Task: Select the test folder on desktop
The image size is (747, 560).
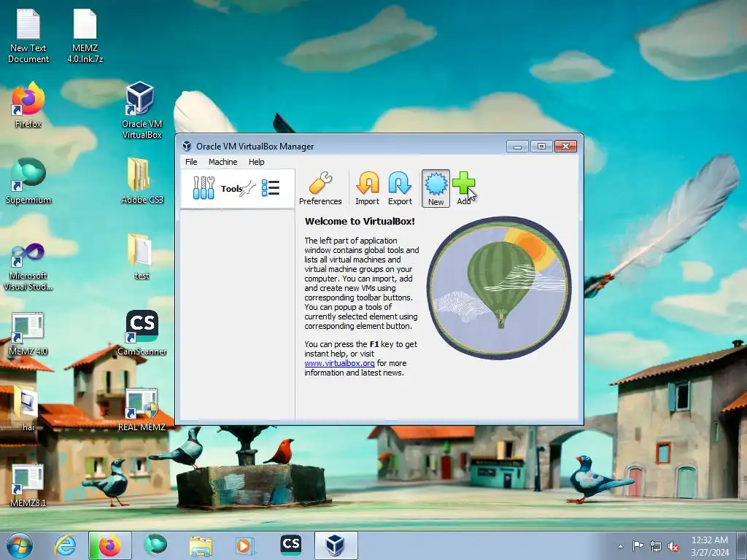Action: 142,256
